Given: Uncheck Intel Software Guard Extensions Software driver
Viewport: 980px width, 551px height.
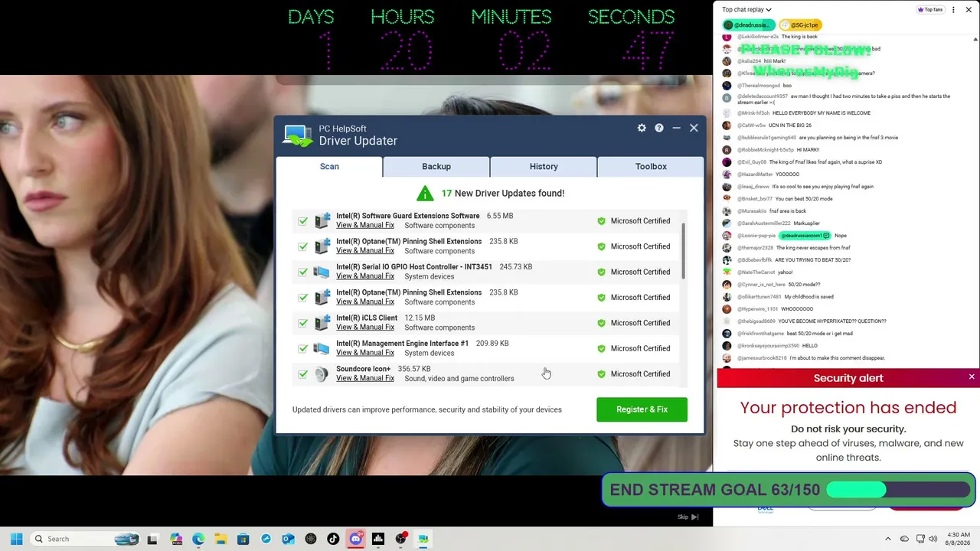Looking at the screenshot, I should pyautogui.click(x=303, y=221).
